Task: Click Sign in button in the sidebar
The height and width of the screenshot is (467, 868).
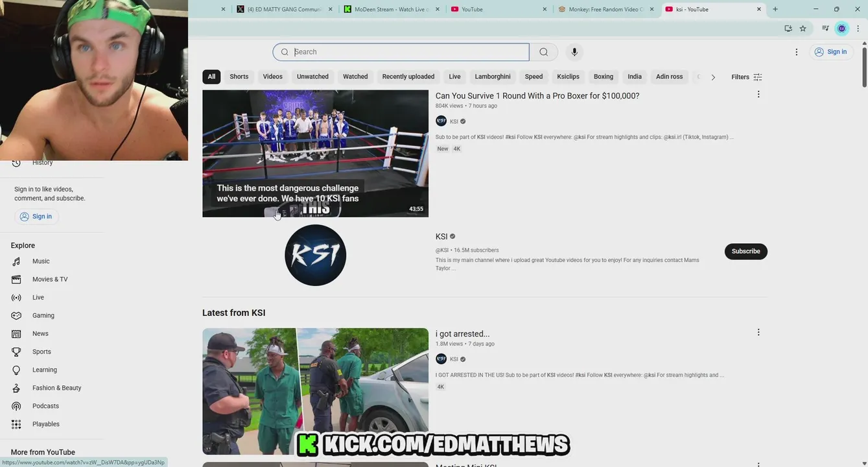Action: (x=36, y=217)
